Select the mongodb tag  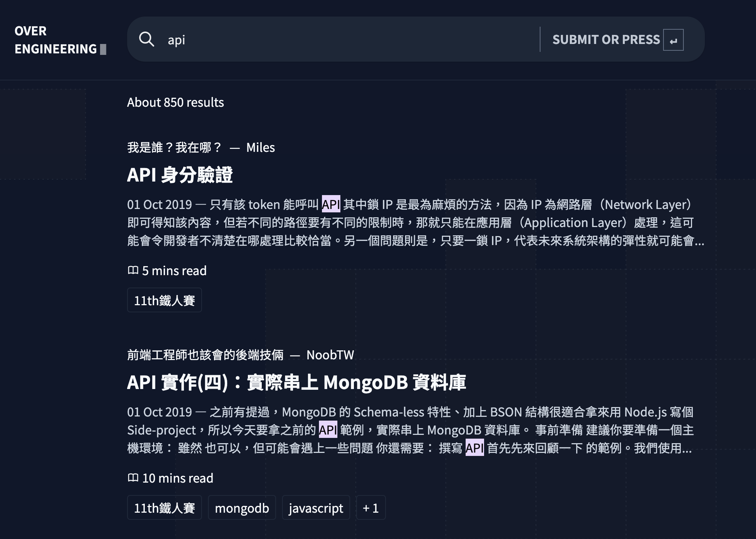point(242,508)
